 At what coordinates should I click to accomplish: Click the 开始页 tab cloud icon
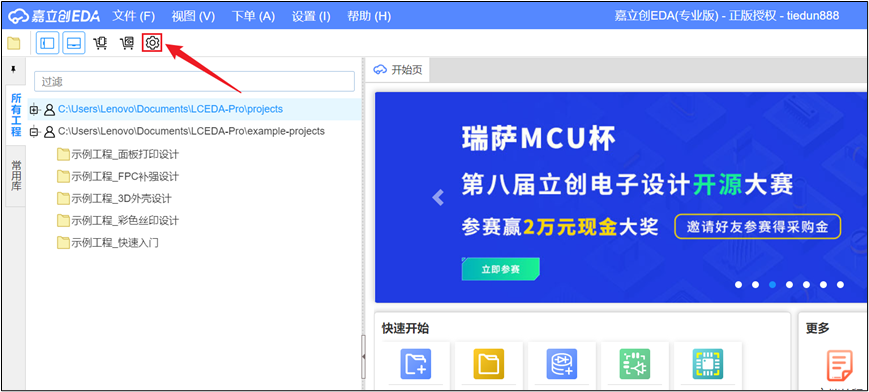380,70
